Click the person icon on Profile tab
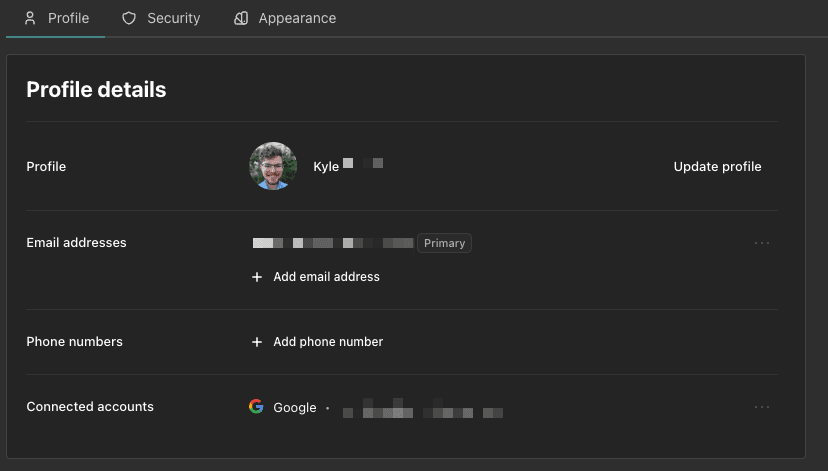 pos(30,18)
